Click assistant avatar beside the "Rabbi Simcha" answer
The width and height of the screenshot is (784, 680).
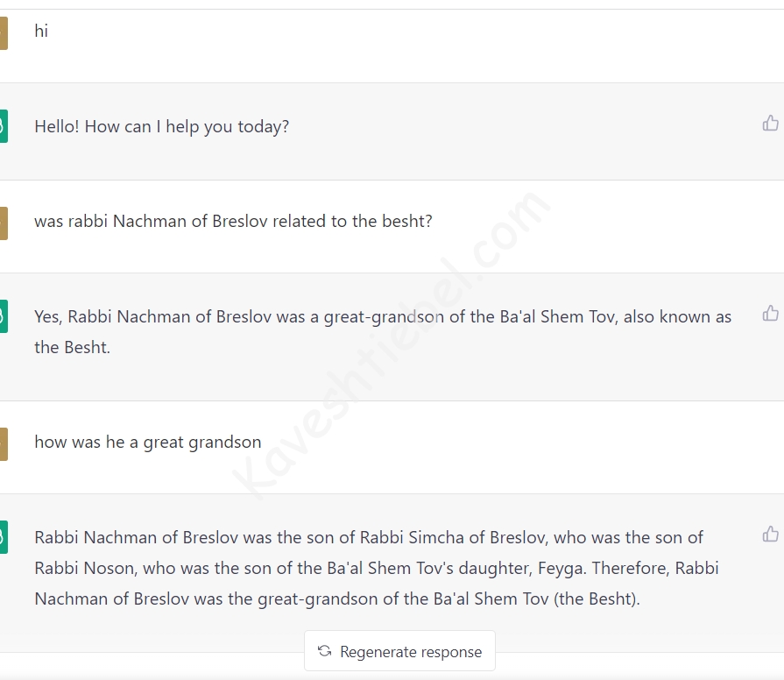tap(4, 537)
